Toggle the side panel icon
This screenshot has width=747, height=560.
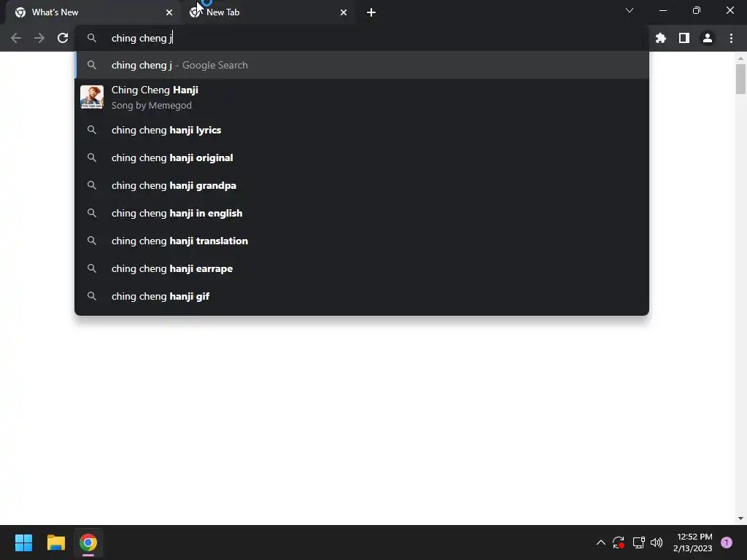pyautogui.click(x=684, y=38)
